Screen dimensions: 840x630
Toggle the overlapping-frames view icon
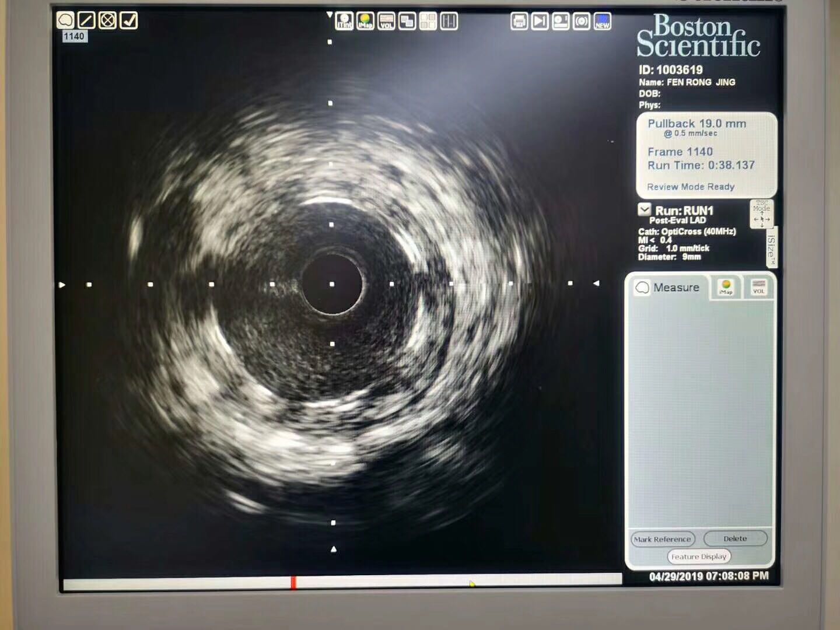[407, 22]
